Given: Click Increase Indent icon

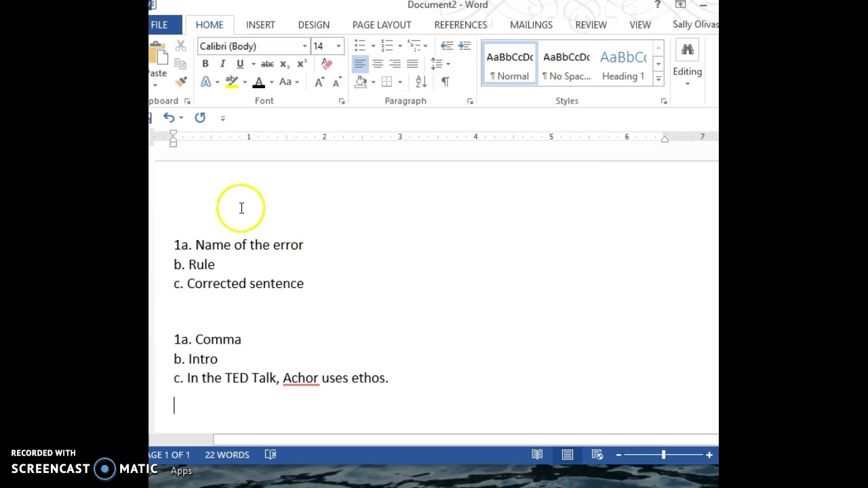Looking at the screenshot, I should (x=465, y=45).
